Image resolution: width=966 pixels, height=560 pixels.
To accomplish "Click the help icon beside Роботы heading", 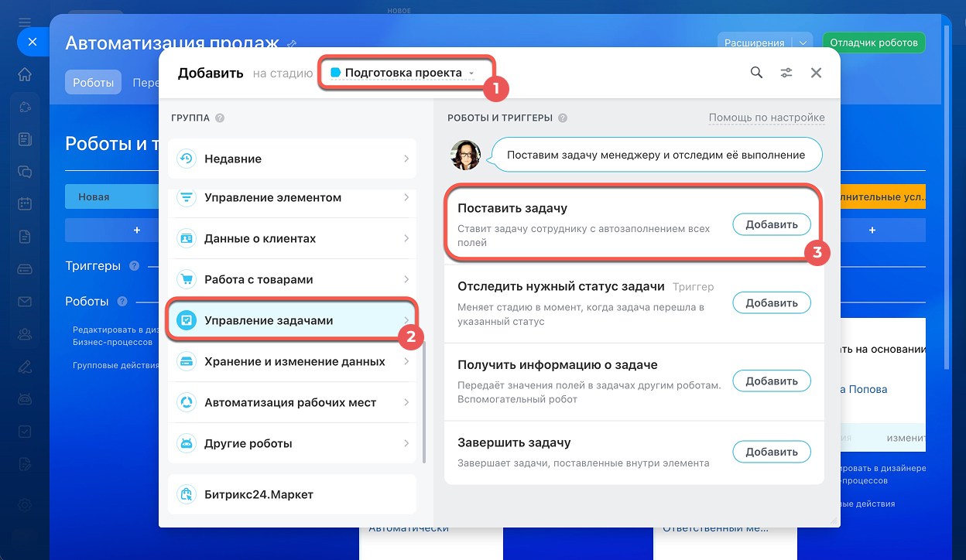I will tap(122, 302).
